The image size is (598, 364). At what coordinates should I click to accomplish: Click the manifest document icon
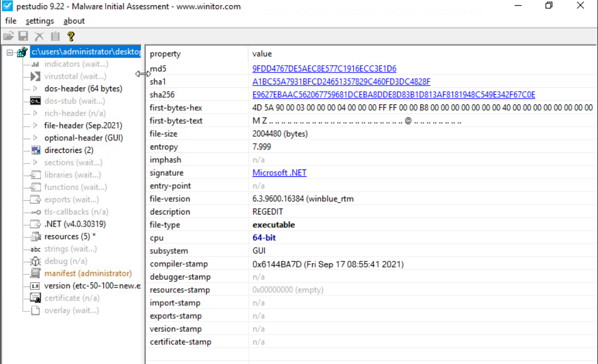pos(35,274)
